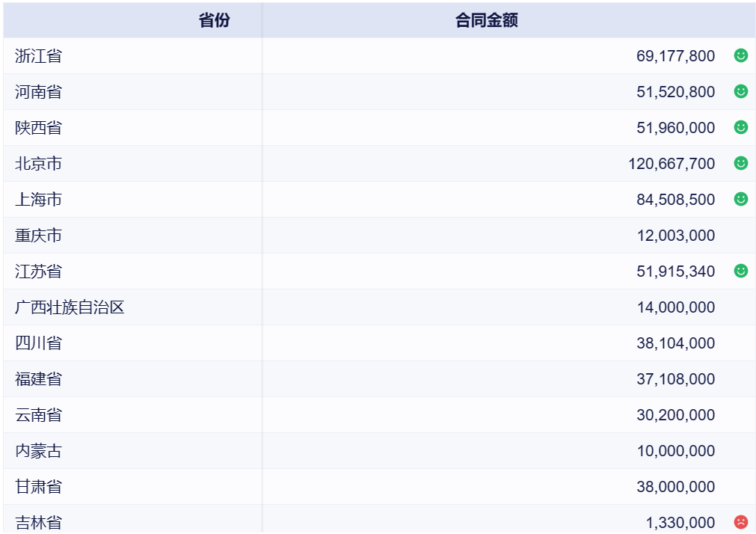Select the 广西壮族自治区 row label
756x534 pixels.
click(x=70, y=307)
